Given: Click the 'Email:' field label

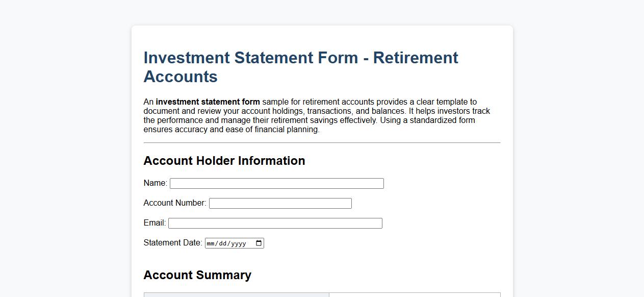Looking at the screenshot, I should click(153, 223).
